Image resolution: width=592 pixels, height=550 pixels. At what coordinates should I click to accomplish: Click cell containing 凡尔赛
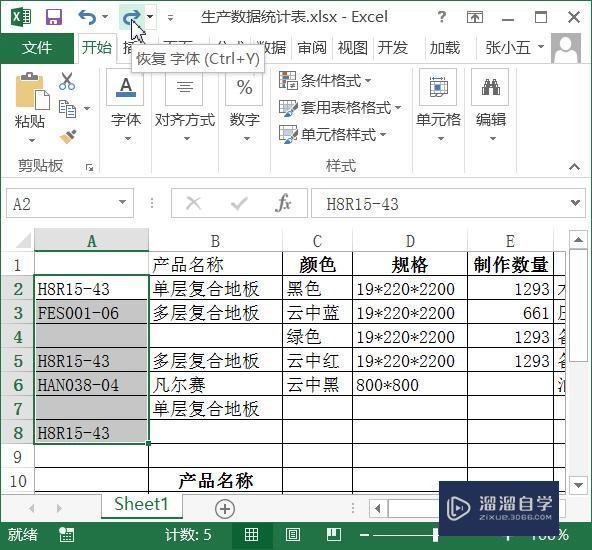[216, 385]
